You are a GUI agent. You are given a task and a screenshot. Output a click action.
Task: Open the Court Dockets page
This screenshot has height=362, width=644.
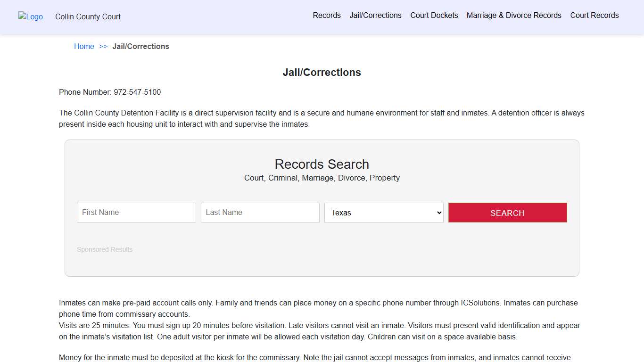pyautogui.click(x=434, y=15)
